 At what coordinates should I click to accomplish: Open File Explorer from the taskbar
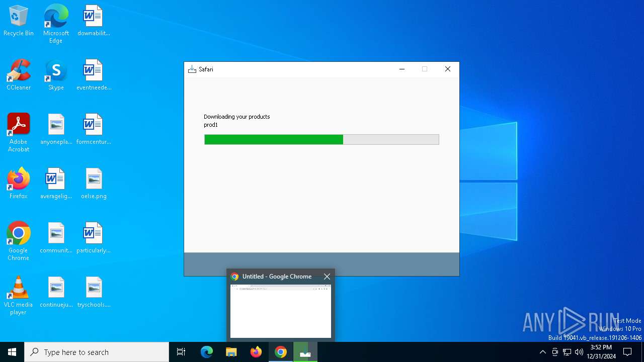click(x=231, y=352)
